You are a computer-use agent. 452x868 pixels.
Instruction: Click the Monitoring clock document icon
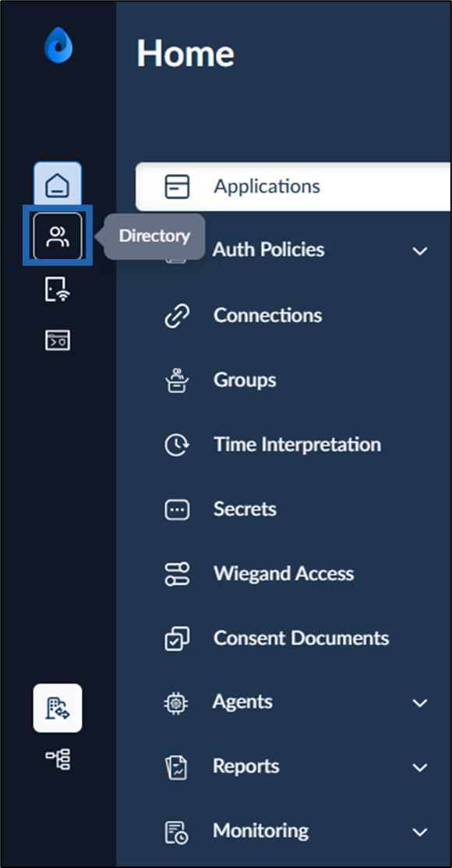pyautogui.click(x=177, y=831)
